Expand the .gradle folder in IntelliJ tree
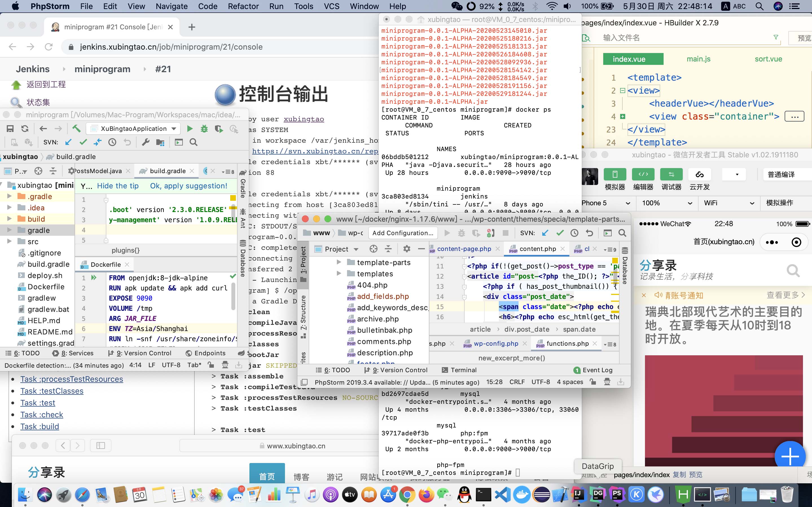The height and width of the screenshot is (507, 812). click(9, 196)
